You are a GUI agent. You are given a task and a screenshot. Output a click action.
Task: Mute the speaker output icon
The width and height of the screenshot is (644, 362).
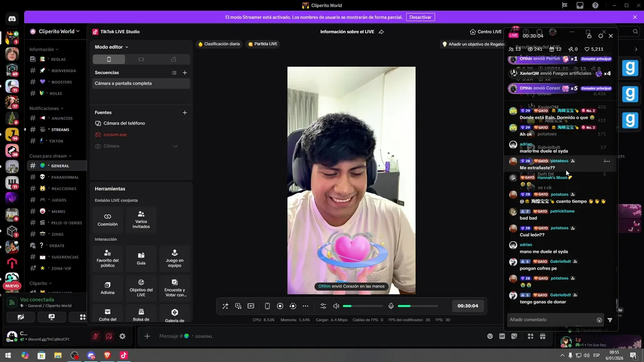pos(336,306)
